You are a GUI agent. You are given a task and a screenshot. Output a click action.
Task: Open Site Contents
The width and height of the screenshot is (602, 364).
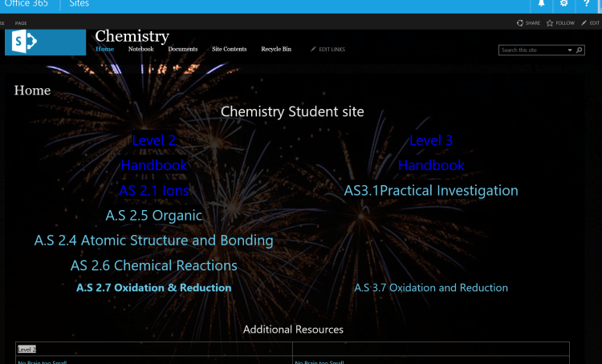230,49
